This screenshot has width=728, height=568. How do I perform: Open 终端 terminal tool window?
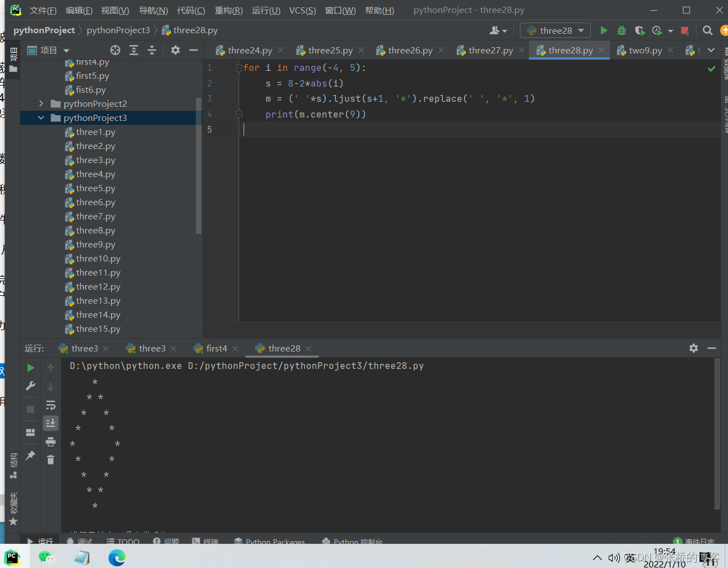coord(205,542)
